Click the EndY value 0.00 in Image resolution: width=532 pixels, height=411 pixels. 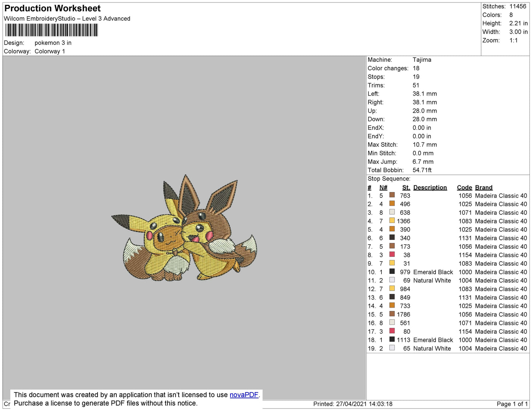tap(422, 136)
